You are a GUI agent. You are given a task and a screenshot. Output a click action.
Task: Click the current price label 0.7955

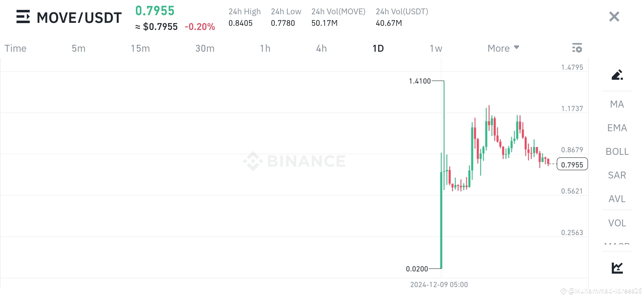(x=572, y=164)
